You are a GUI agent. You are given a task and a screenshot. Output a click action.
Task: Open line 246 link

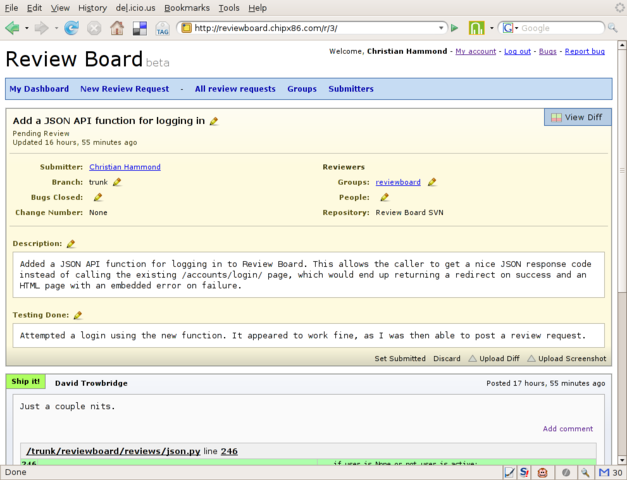pos(229,451)
